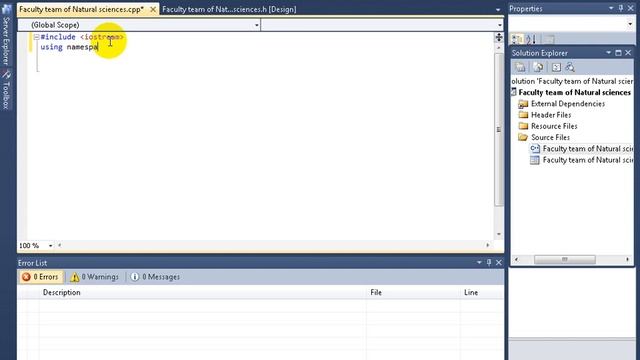This screenshot has width=640, height=360.
Task: Click the C++ file icon in Source Files
Action: [535, 149]
